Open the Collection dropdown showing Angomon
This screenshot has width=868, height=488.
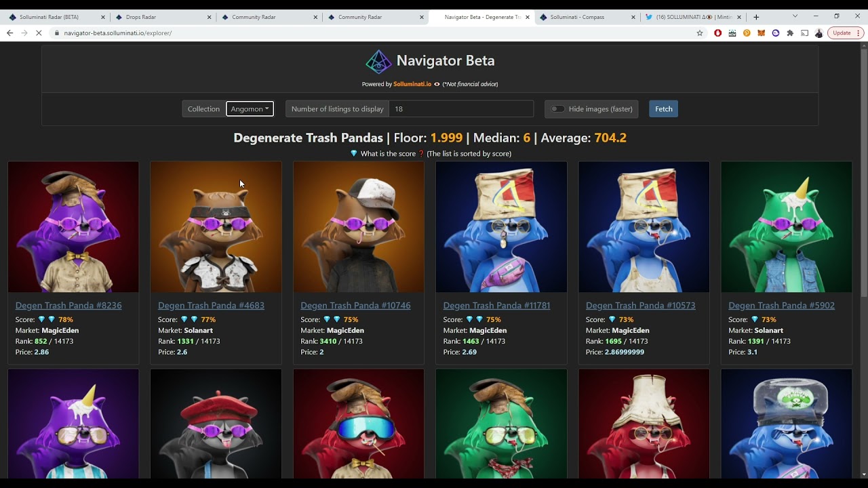click(250, 109)
